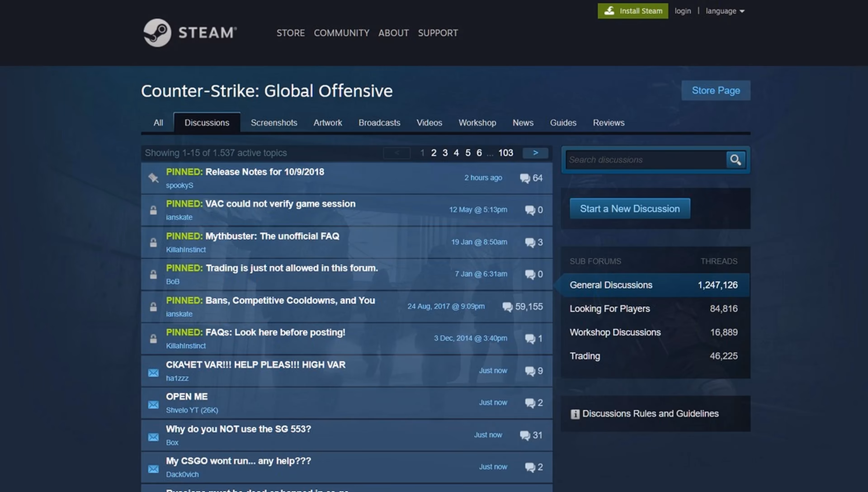Go to page 2 of topics

(x=434, y=153)
